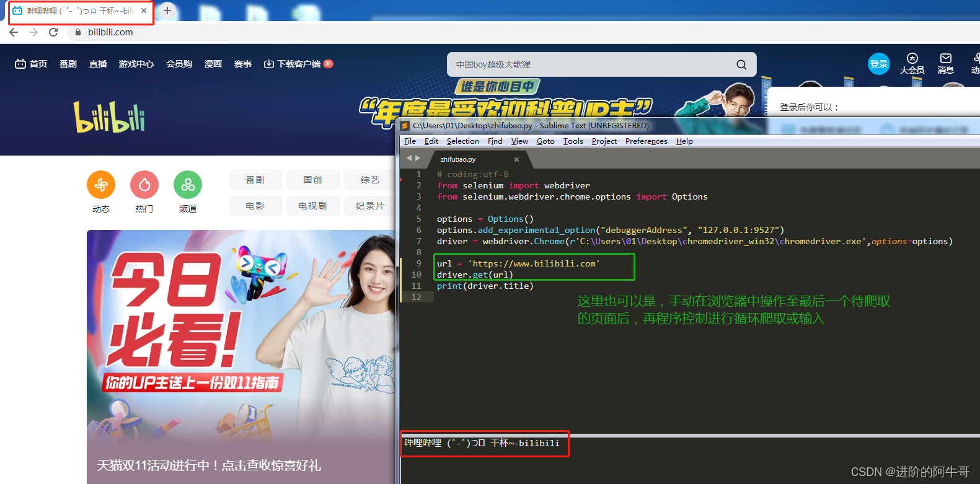Select the 电视剧 category button

(x=313, y=206)
